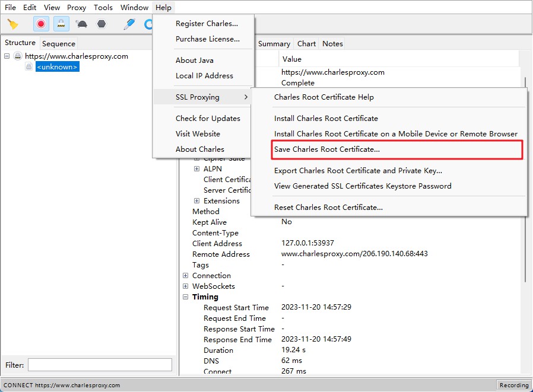Image resolution: width=533 pixels, height=392 pixels.
Task: Click the globe icon beside charlesproxy.com host
Action: [x=18, y=56]
